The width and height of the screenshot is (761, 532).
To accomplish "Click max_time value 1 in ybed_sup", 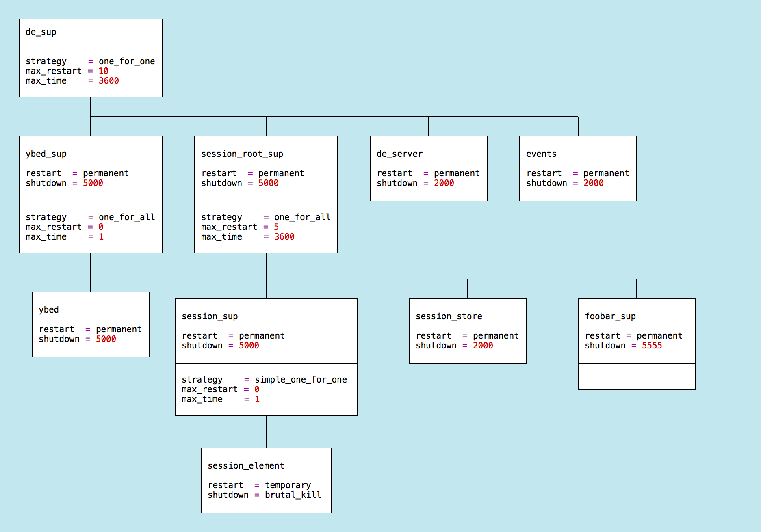I will 101,237.
